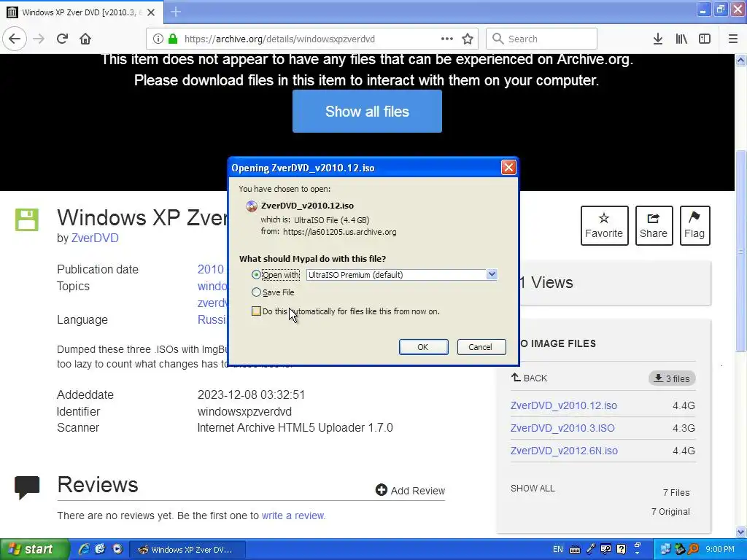
Task: Click the BACK link in files panel
Action: (x=529, y=378)
